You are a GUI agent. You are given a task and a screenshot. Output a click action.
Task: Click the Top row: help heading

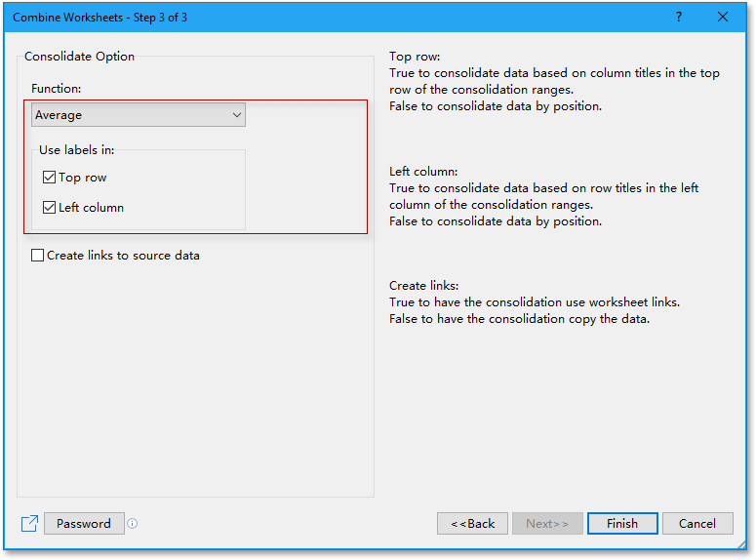415,57
